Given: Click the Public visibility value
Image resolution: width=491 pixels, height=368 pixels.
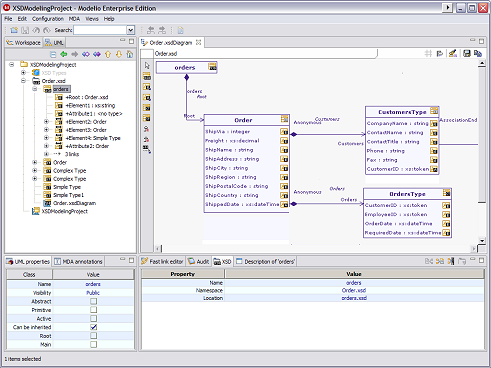Looking at the screenshot, I should [93, 293].
